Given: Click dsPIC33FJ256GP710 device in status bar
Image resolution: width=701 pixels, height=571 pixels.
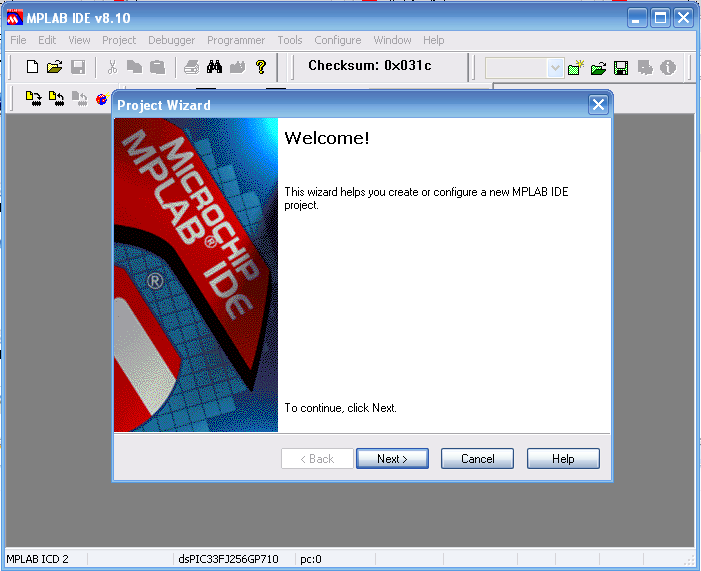Looking at the screenshot, I should pos(228,559).
